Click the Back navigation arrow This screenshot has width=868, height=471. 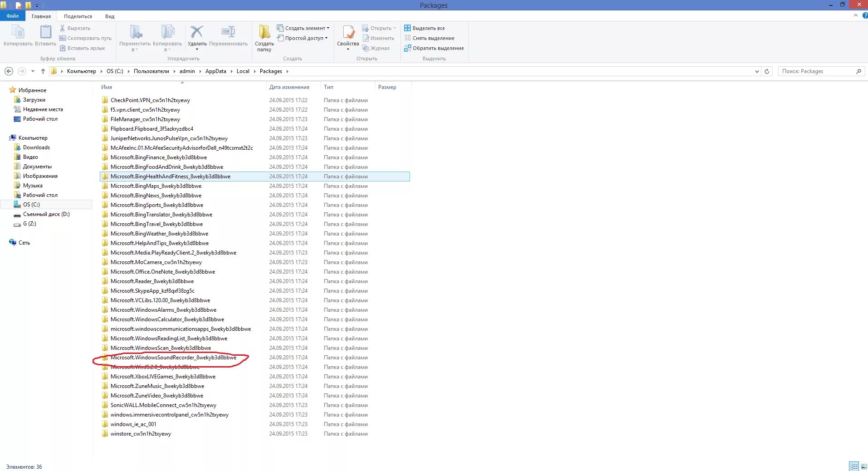pos(9,71)
